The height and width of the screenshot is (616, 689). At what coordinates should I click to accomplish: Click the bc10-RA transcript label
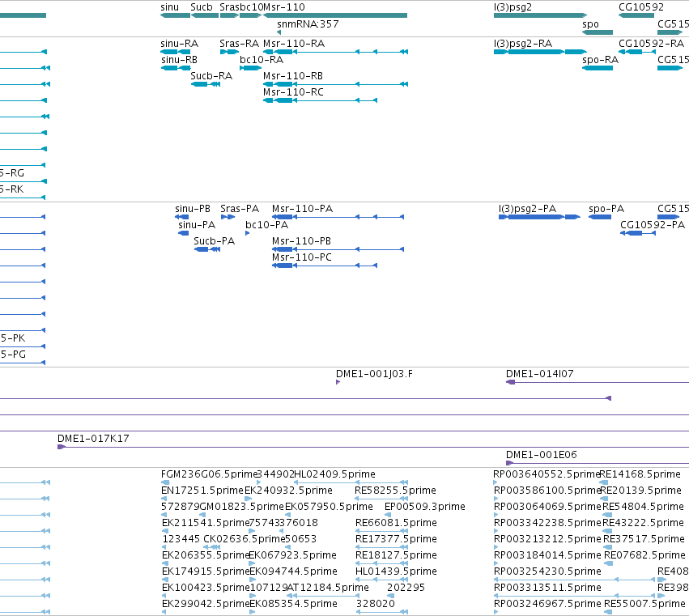coord(262,60)
